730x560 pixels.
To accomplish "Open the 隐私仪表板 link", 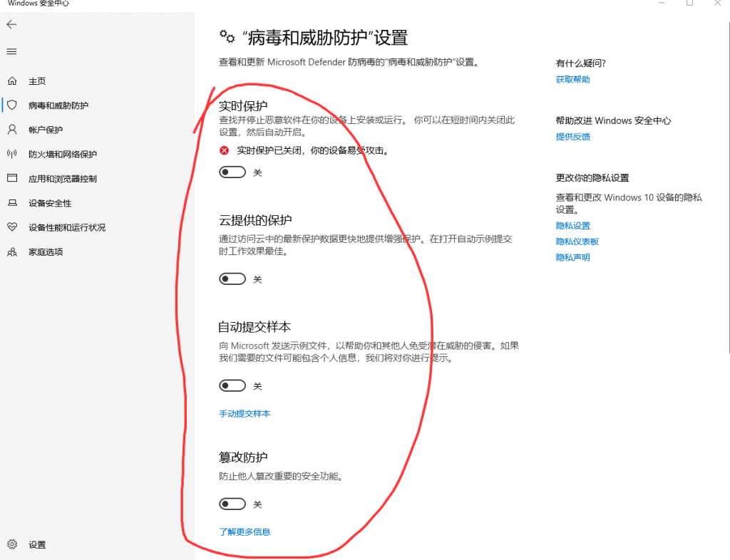I will click(577, 242).
